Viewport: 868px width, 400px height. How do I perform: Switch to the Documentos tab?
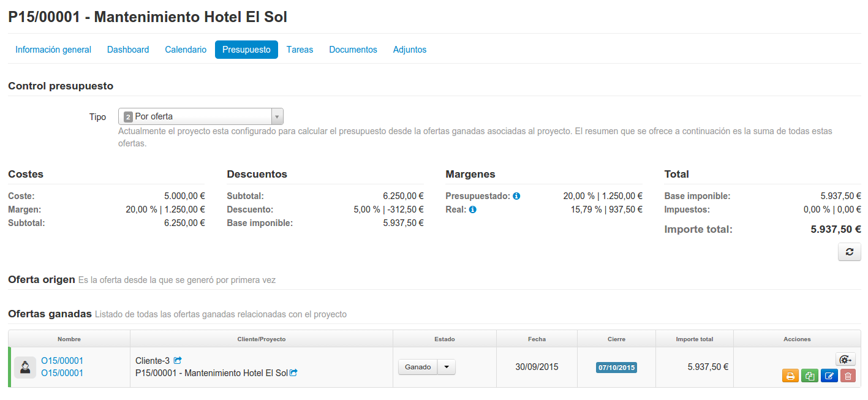point(353,50)
